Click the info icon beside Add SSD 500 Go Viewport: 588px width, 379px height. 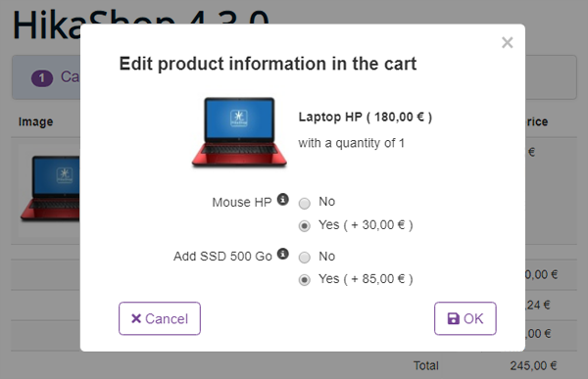click(x=283, y=254)
